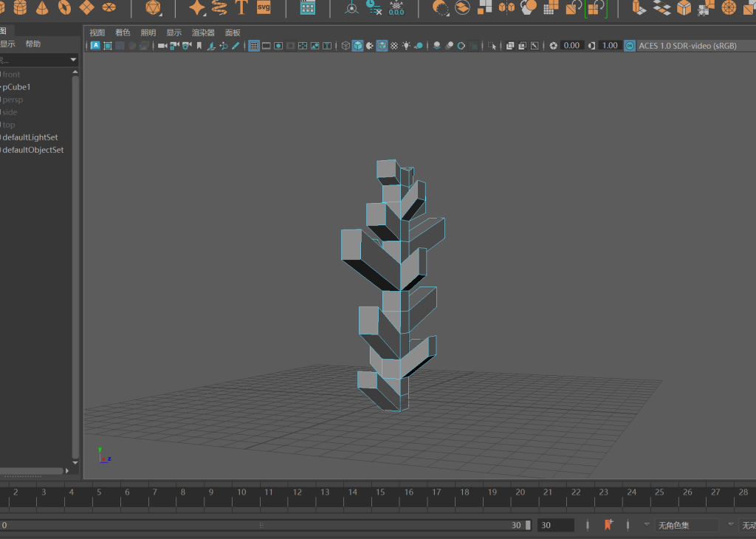The height and width of the screenshot is (539, 756).
Task: Click the grease pencil icon
Action: click(236, 46)
